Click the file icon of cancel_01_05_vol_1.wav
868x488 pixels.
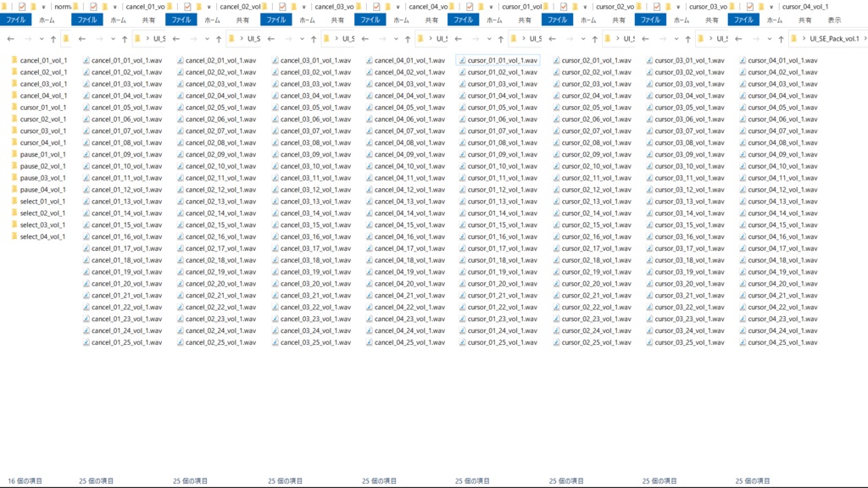pos(86,108)
